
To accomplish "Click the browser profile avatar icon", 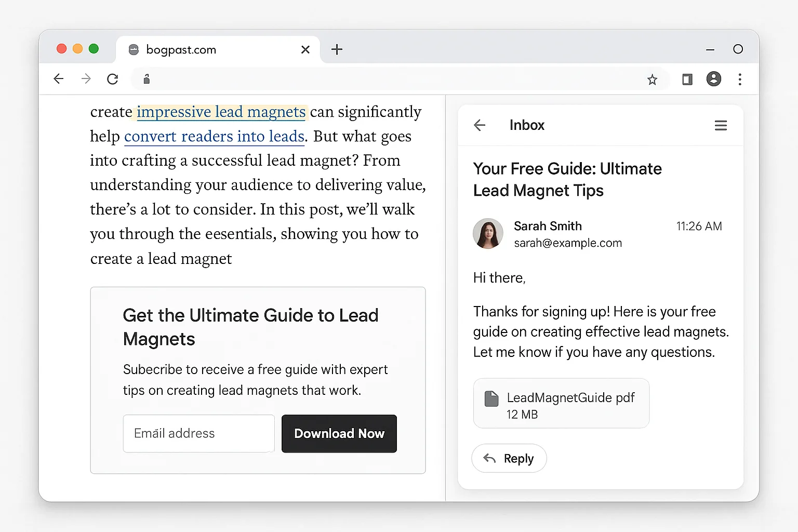I will tap(713, 79).
